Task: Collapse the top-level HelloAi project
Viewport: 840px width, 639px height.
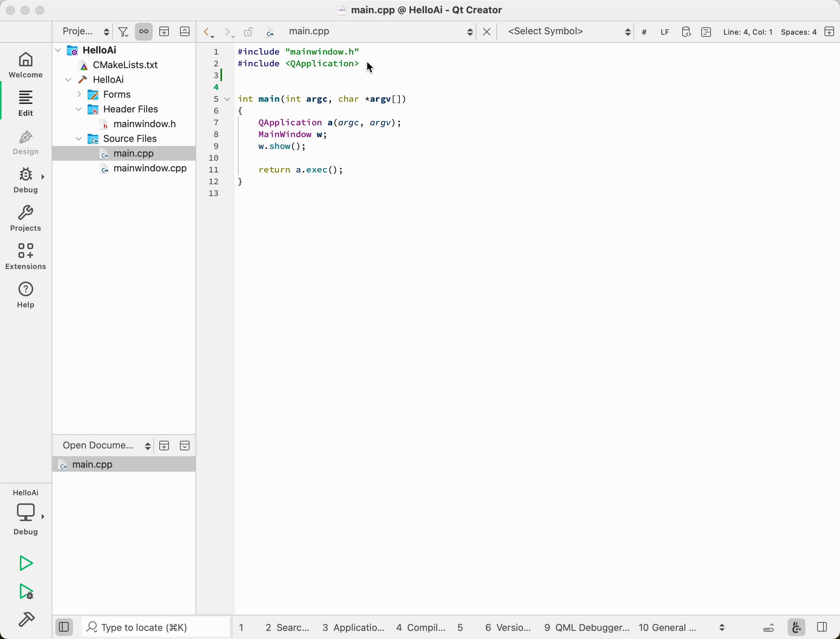Action: pos(58,50)
